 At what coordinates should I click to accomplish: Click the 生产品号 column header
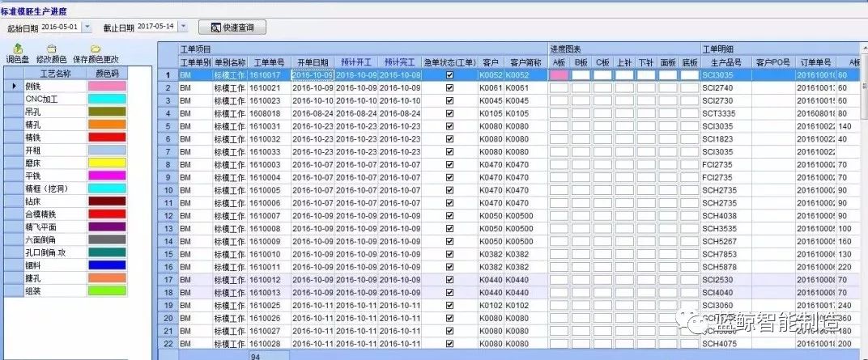click(x=725, y=62)
